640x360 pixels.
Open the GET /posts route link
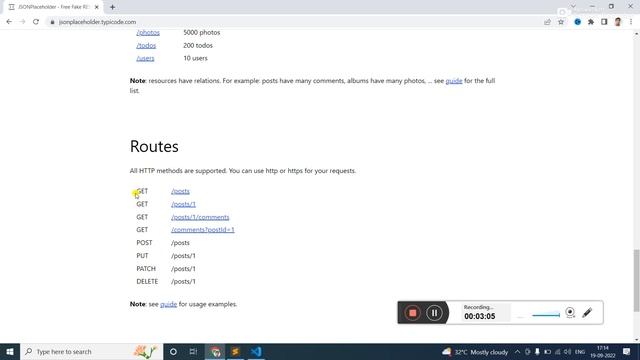coord(180,191)
